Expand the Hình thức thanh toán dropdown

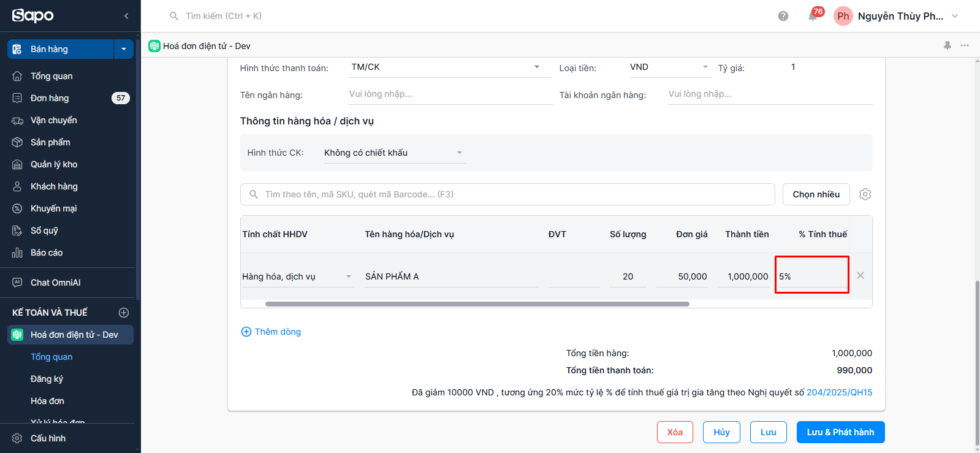(x=537, y=67)
